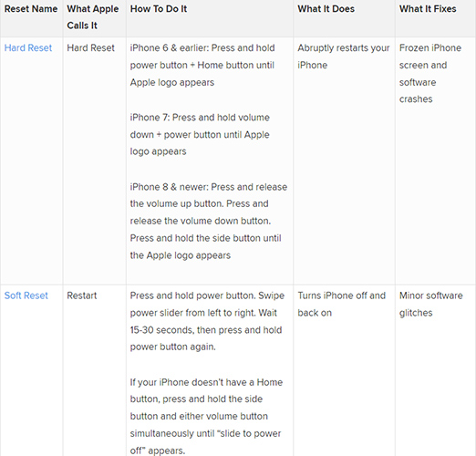The width and height of the screenshot is (476, 456).
Task: Click the 'iPhone 8 & newer' instruction paragraph
Action: coord(209,221)
